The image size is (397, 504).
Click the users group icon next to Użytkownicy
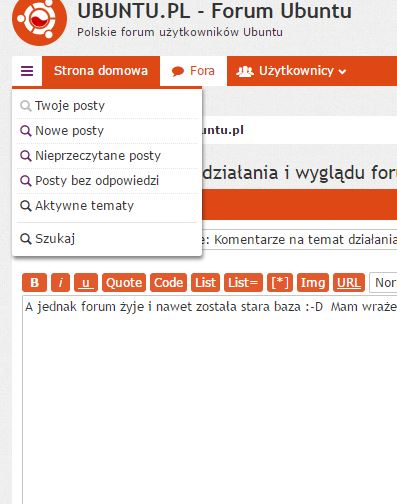[x=245, y=71]
